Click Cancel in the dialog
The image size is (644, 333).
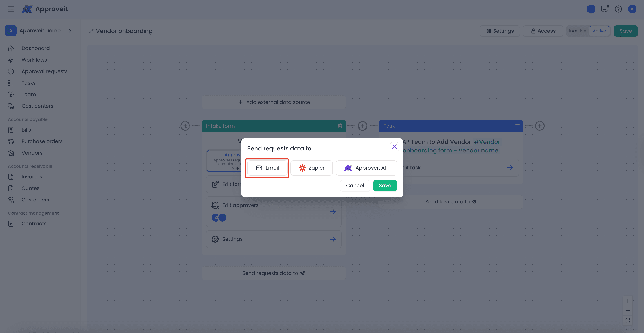(x=354, y=185)
